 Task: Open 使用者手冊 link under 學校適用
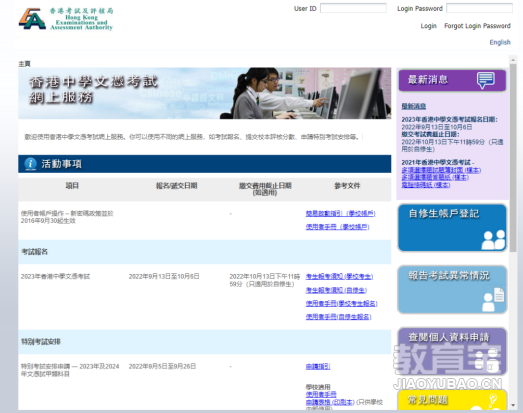coord(321,394)
